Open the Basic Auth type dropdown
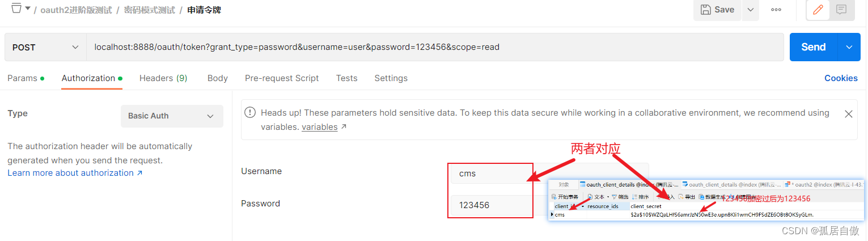 172,116
